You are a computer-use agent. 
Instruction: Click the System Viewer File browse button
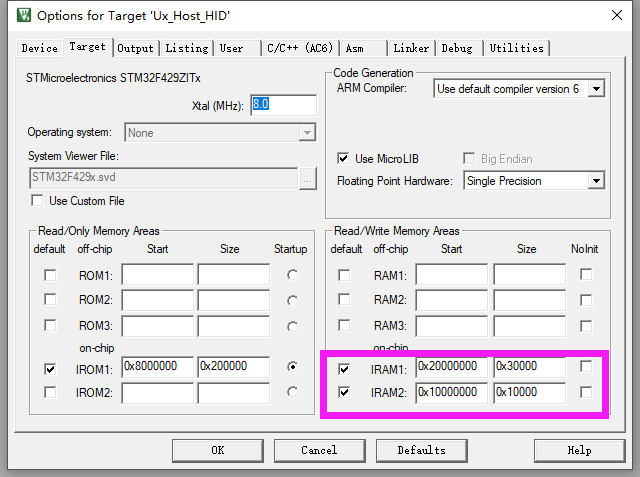(308, 179)
